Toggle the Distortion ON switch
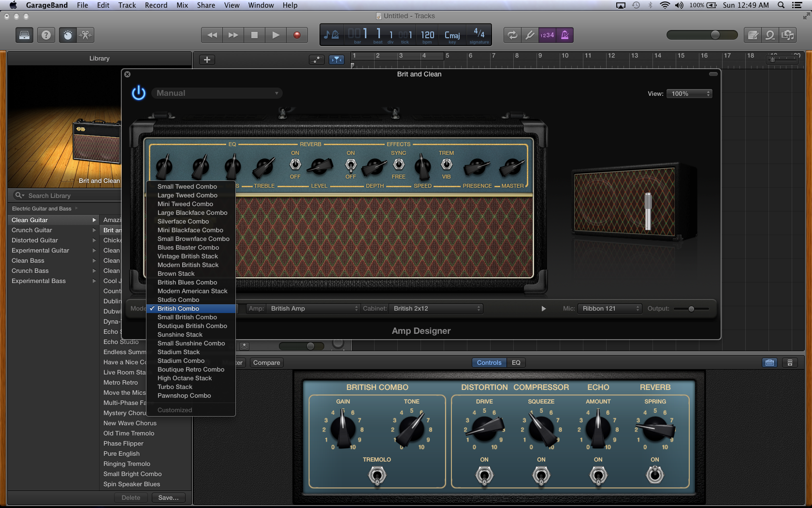The width and height of the screenshot is (812, 508). (484, 476)
